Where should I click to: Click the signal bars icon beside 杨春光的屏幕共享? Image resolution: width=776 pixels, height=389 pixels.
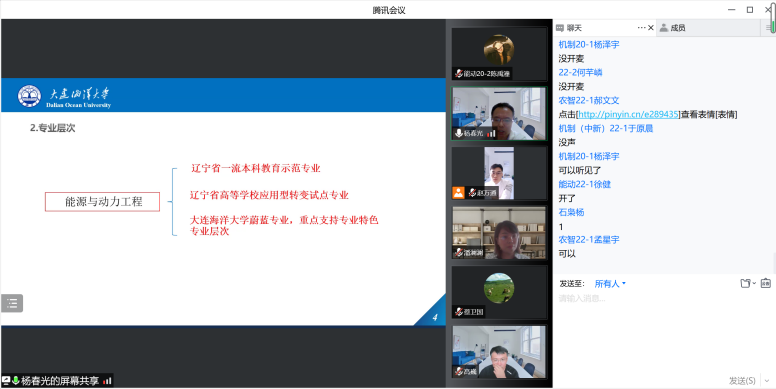coord(107,381)
